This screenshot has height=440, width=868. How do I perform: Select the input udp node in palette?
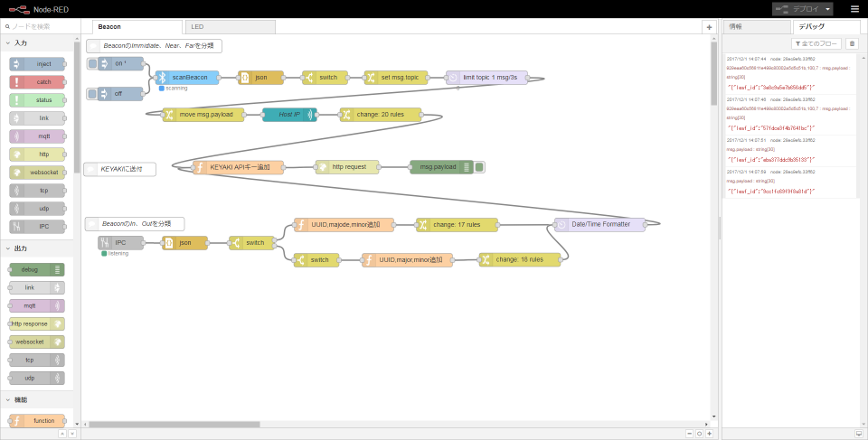click(37, 209)
